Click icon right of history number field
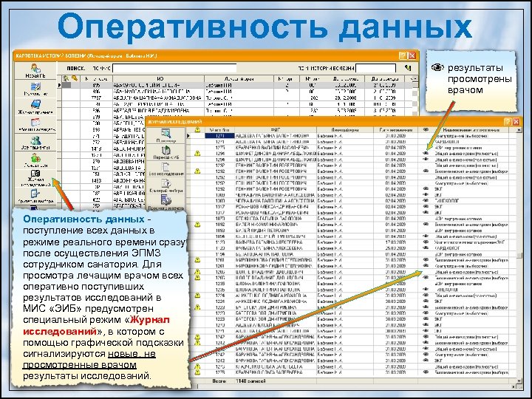The image size is (532, 399). click(x=408, y=68)
